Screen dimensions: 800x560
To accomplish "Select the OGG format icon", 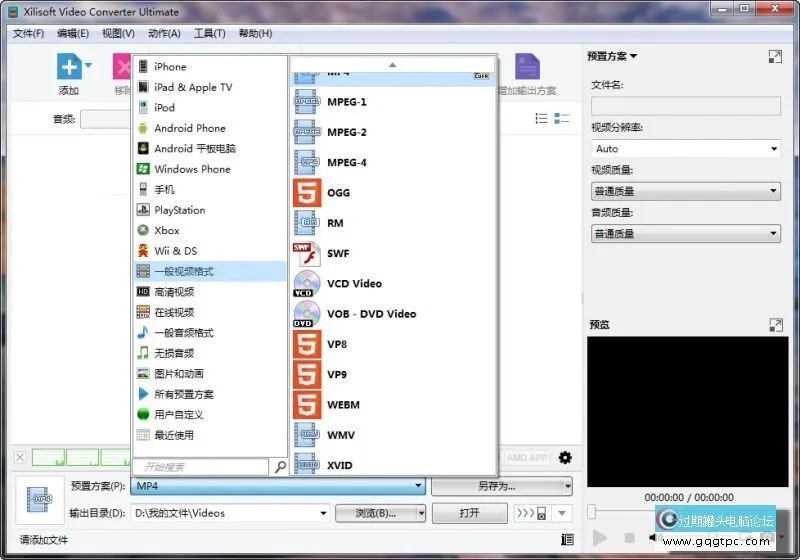I will point(307,193).
